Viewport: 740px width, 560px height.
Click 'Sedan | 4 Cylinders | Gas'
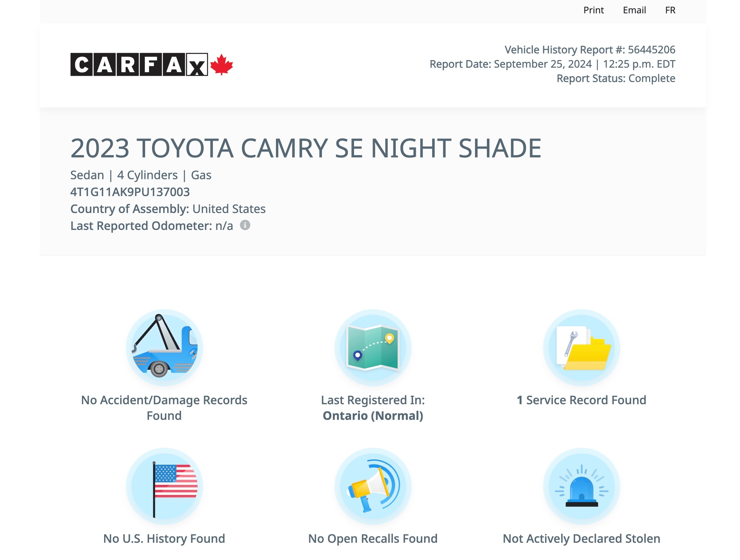click(141, 175)
